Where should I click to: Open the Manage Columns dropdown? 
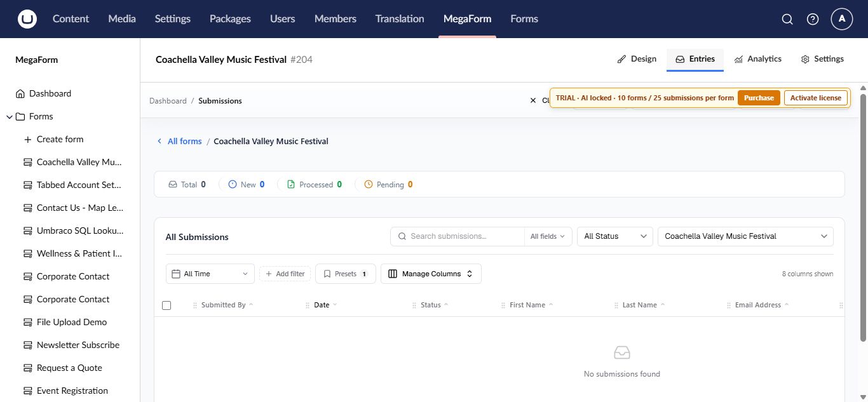tap(431, 274)
